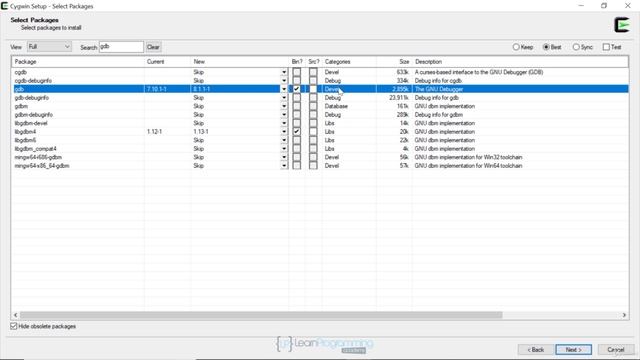Screen dimensions: 640x360
Task: Open version dropdown for libgdbm4
Action: [x=284, y=131]
